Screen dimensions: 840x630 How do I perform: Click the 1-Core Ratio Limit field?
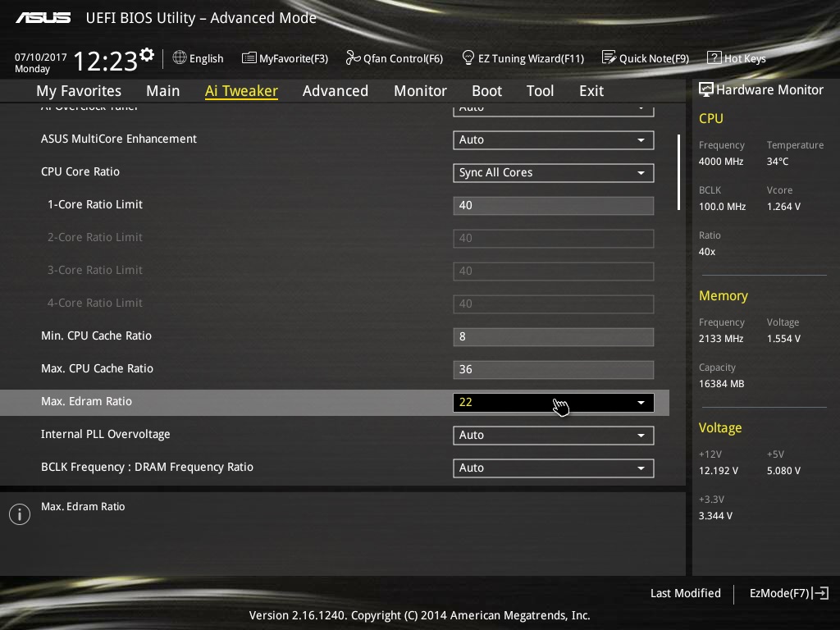(554, 205)
